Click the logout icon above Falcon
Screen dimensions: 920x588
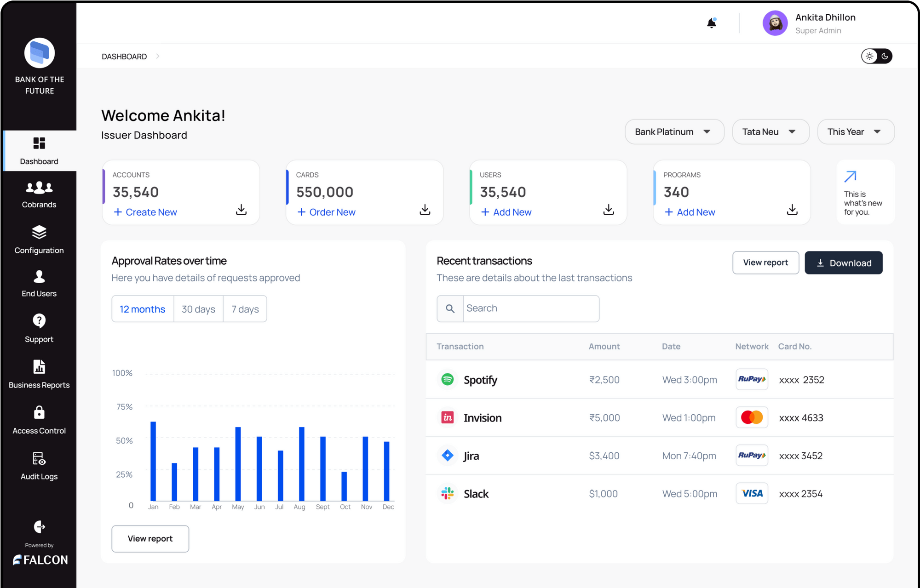point(39,526)
